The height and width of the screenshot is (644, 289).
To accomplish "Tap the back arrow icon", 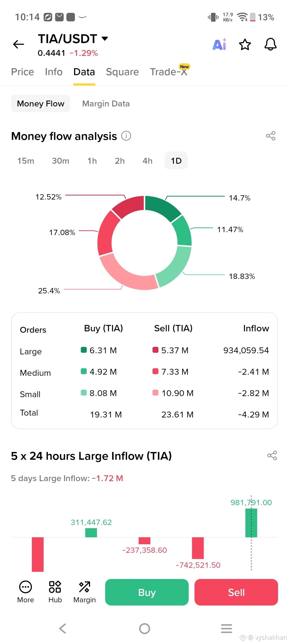I will click(18, 44).
